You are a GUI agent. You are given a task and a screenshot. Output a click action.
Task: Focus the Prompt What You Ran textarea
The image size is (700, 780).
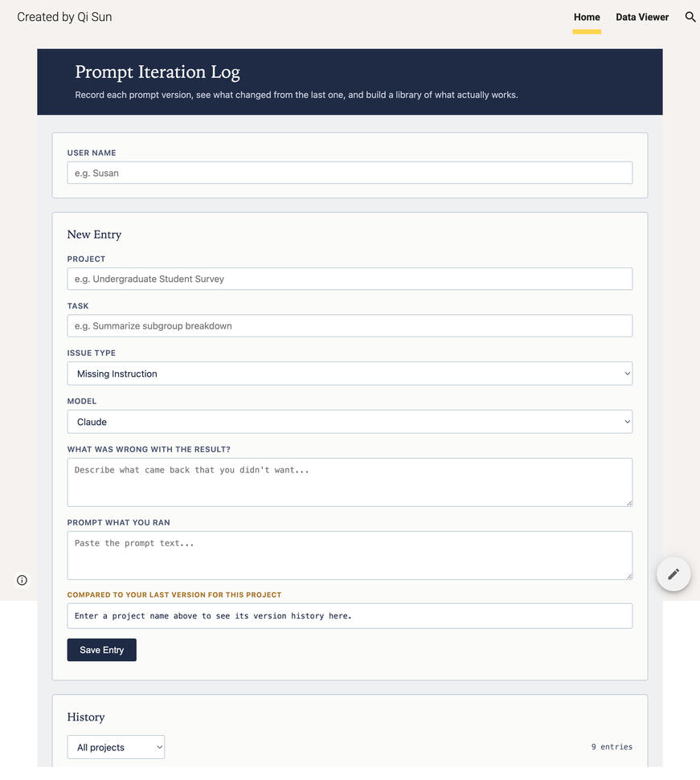(x=350, y=555)
